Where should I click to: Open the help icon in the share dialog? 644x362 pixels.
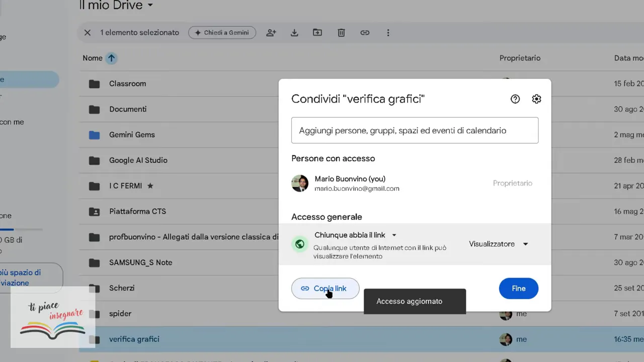pos(515,99)
